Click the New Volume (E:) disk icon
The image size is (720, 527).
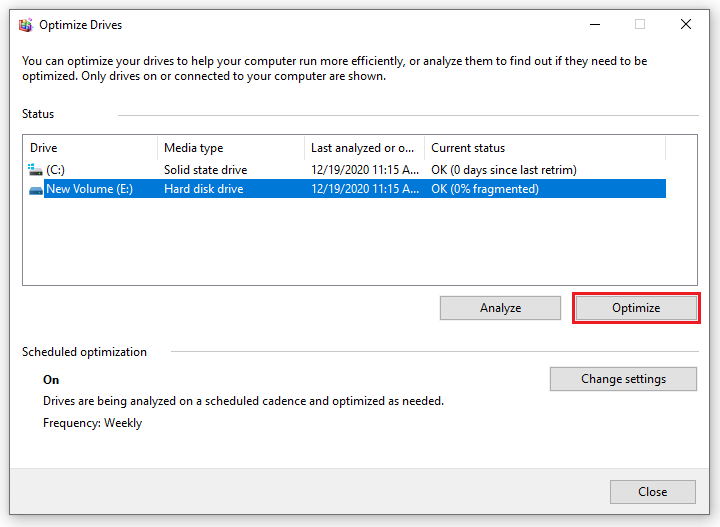pos(36,189)
